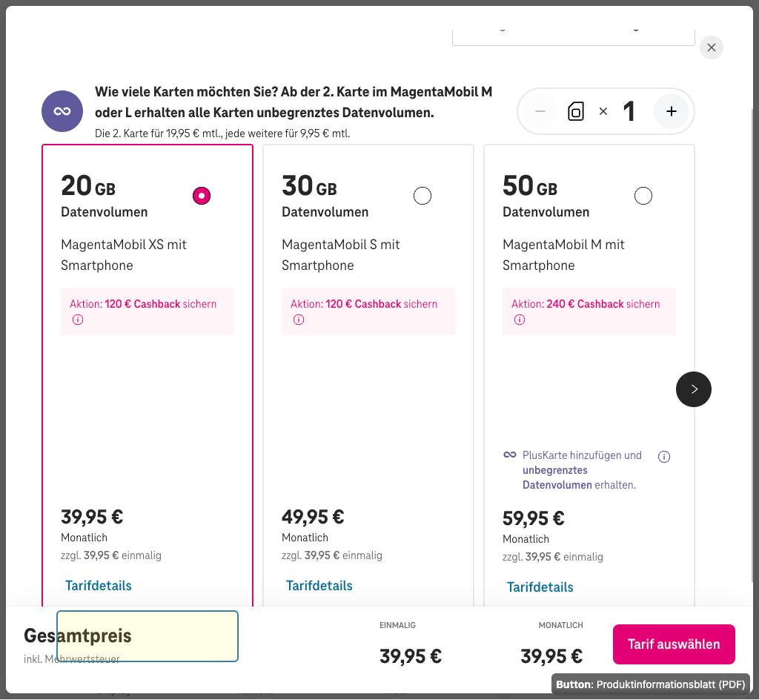Expand Tarifdetails for MagentaMobil XS

[98, 585]
